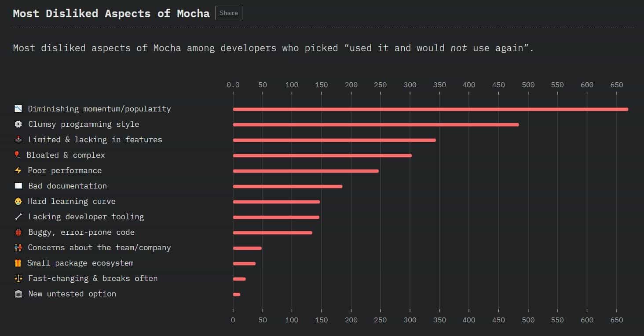This screenshot has height=336, width=644.
Task: Click the Share button
Action: (228, 13)
